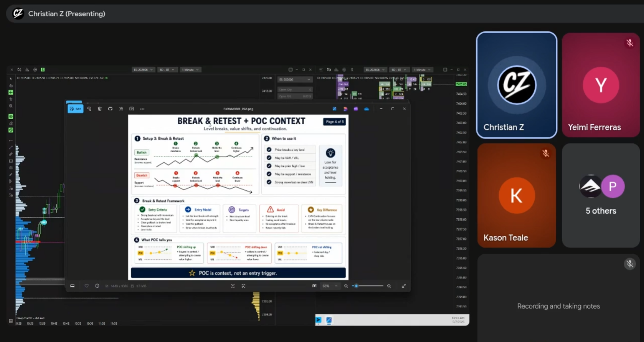Enter full screen in photo viewer
The height and width of the screenshot is (342, 644).
click(x=404, y=286)
